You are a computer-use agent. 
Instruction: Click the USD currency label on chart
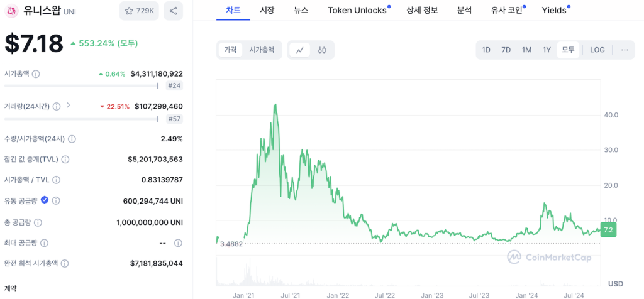(x=615, y=284)
